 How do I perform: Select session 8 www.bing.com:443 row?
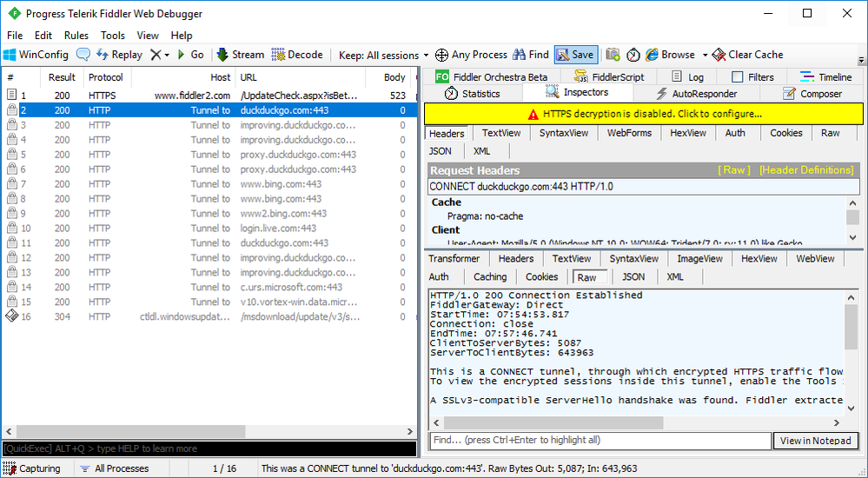[209, 199]
